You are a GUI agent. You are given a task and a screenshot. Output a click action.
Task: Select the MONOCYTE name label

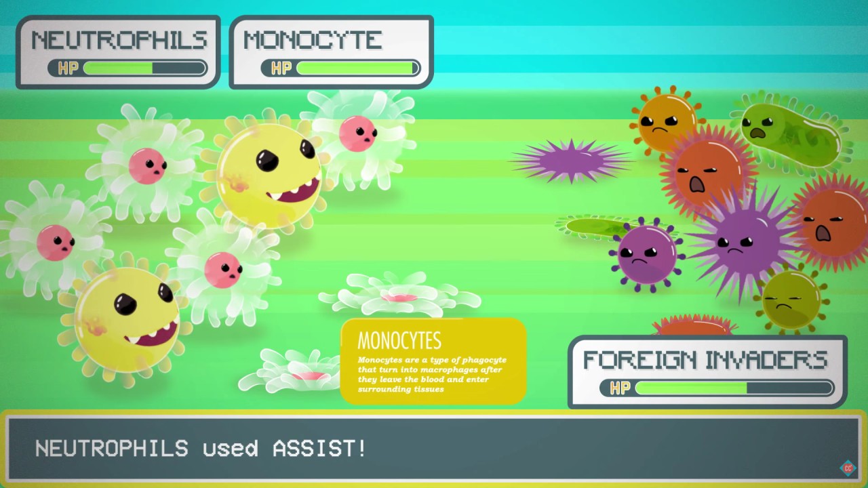coord(313,40)
